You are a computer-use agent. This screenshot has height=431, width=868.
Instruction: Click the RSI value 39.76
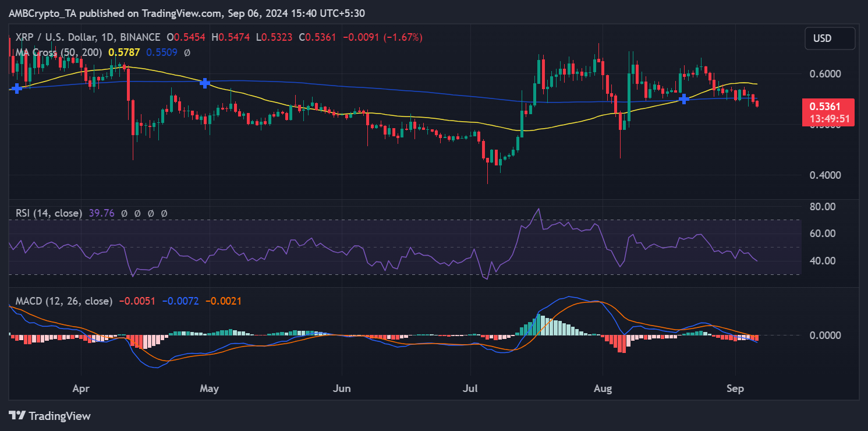point(102,214)
